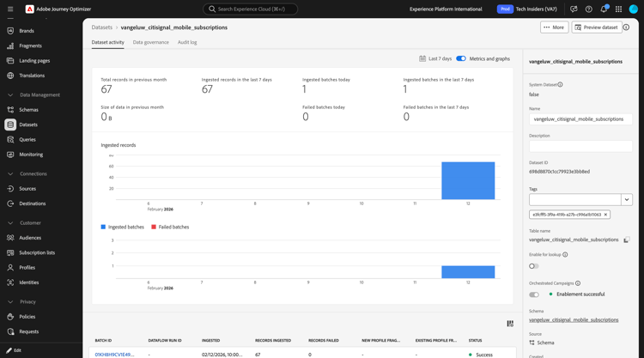Open Audiences in the sidebar
This screenshot has height=358, width=644.
(x=30, y=238)
